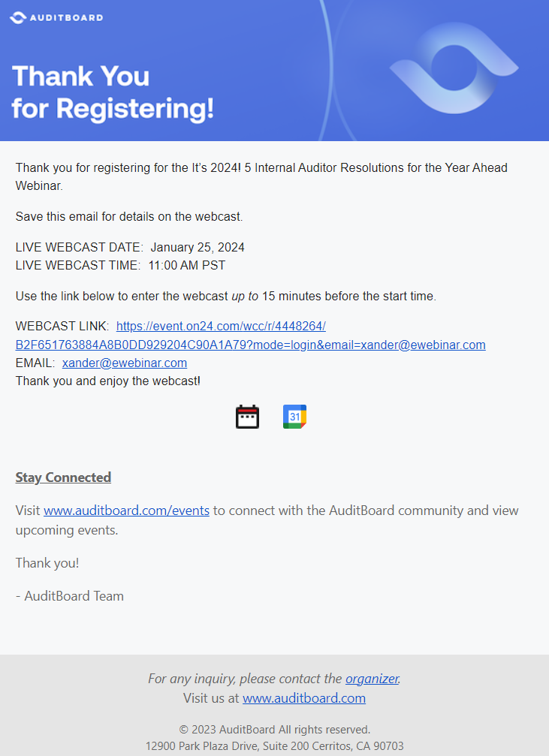Open the www.auditboard.com footer link
The height and width of the screenshot is (756, 549).
[x=304, y=698]
